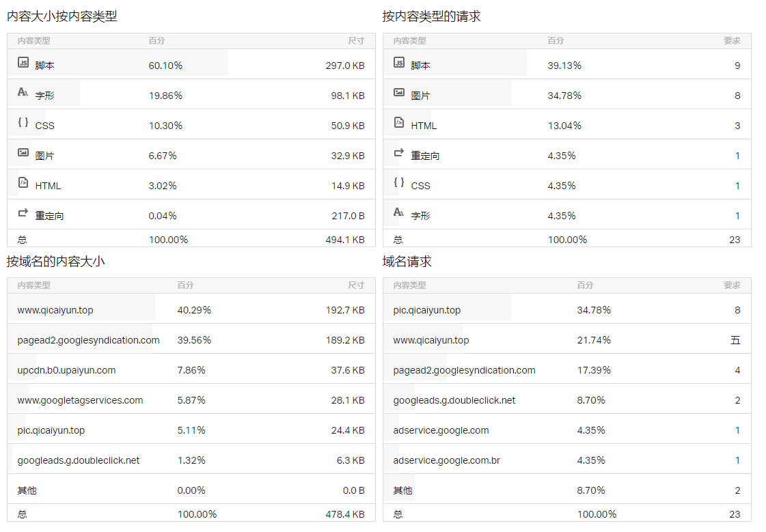Select upcdn.b0.upaiyun.com domain row
This screenshot has height=532, width=766.
click(66, 370)
